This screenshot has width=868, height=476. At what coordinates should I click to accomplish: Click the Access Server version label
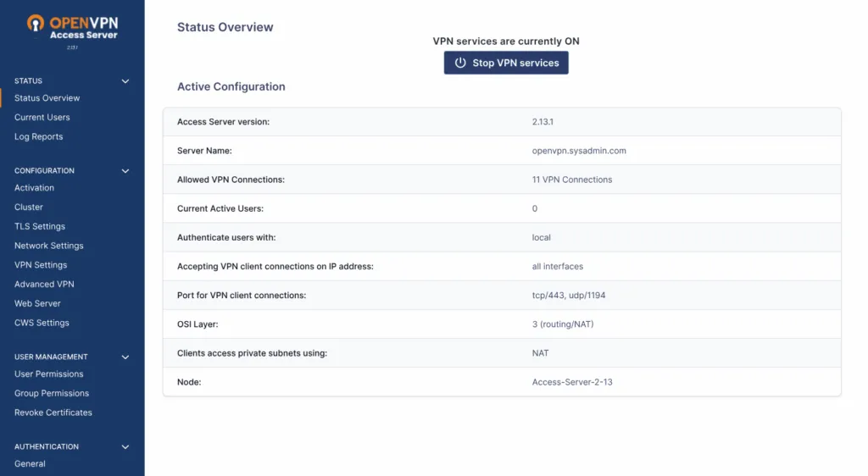[223, 122]
